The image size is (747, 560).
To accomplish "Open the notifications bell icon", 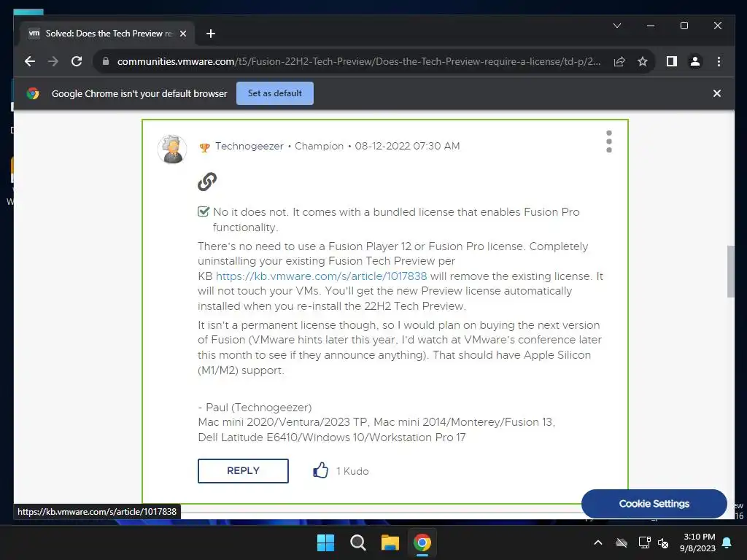I will click(x=727, y=542).
